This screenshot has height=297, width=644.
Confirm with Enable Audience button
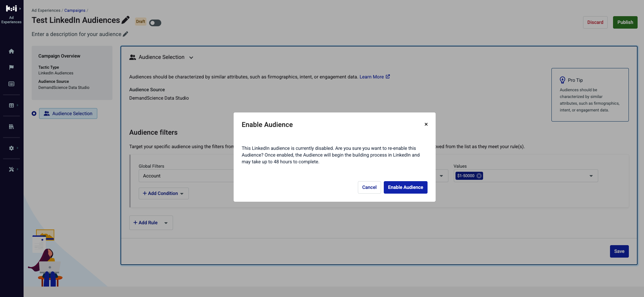click(x=406, y=187)
